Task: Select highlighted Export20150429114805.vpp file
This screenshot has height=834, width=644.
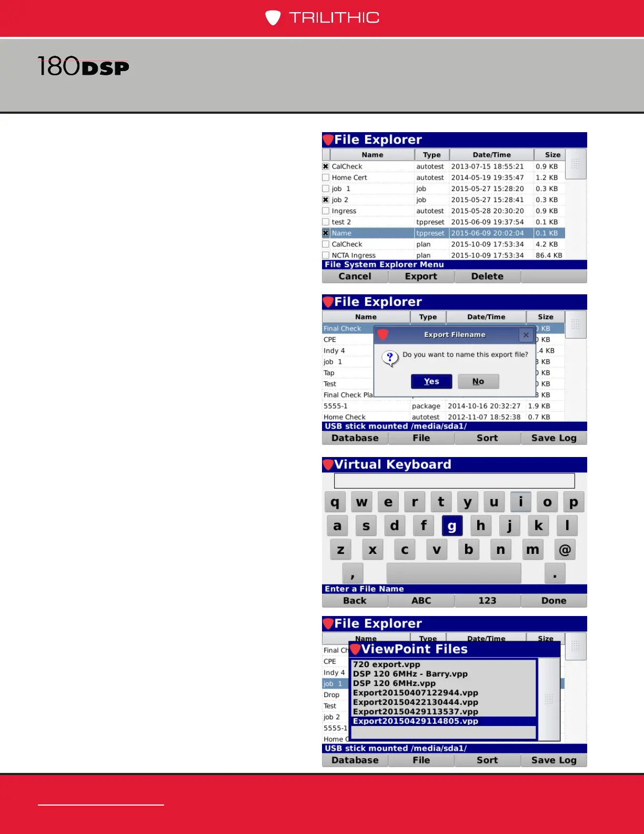Action: coord(444,721)
